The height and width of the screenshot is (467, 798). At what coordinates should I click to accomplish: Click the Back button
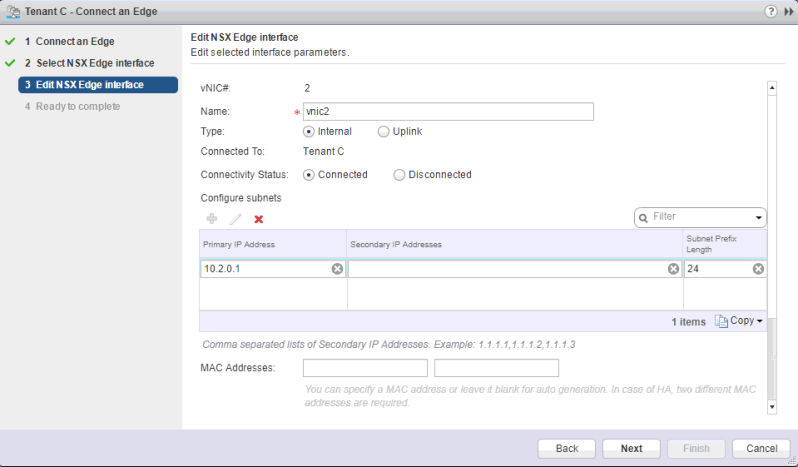coord(567,448)
